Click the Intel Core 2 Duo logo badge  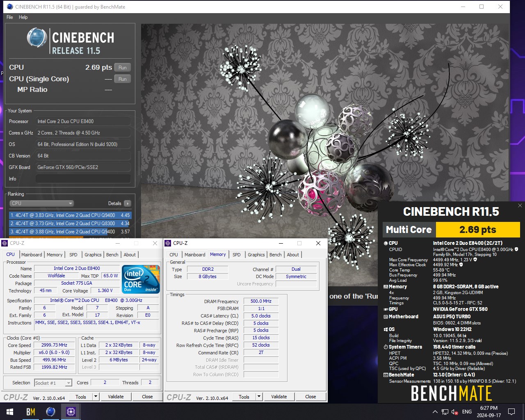(141, 279)
